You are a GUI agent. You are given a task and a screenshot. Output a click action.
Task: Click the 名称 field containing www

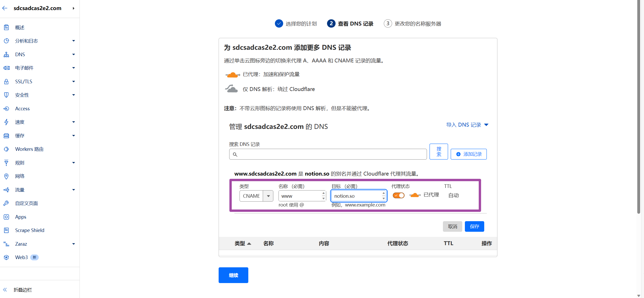click(302, 196)
